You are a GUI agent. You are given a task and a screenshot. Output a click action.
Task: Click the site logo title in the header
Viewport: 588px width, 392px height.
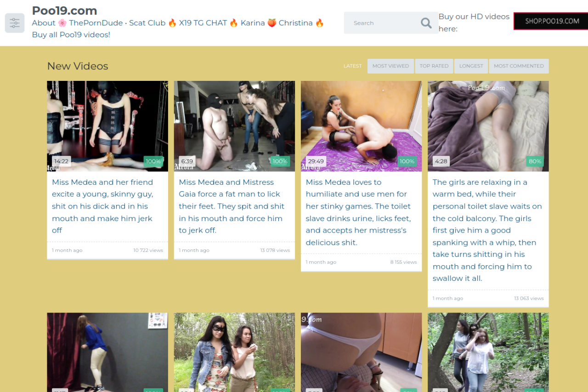click(64, 11)
